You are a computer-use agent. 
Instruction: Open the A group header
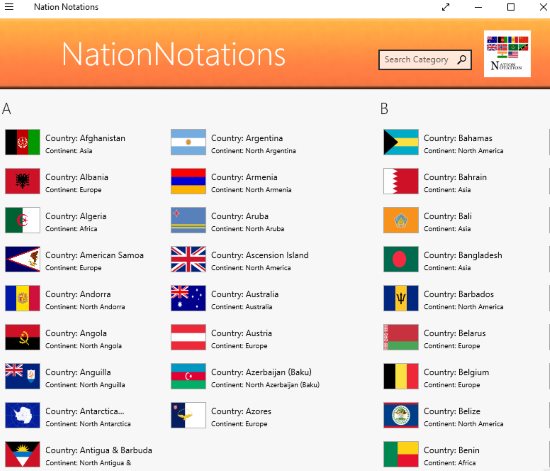point(7,109)
